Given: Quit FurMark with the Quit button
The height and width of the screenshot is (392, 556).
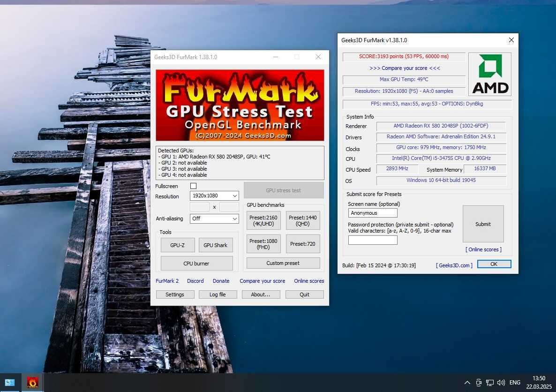Looking at the screenshot, I should [305, 294].
